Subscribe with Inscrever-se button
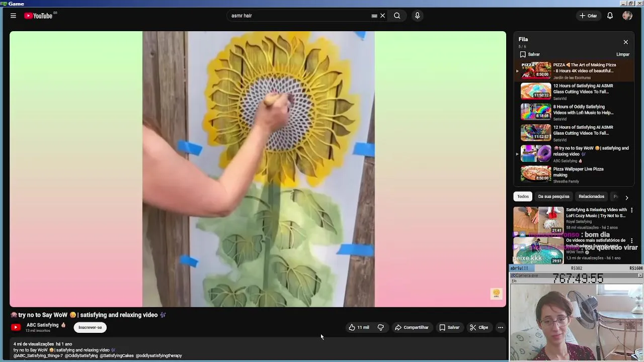Viewport: 644px width, 362px height. pos(90,327)
